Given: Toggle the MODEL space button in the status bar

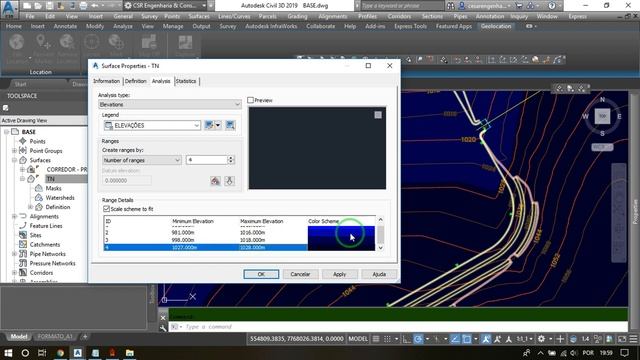Looking at the screenshot, I should 358,339.
